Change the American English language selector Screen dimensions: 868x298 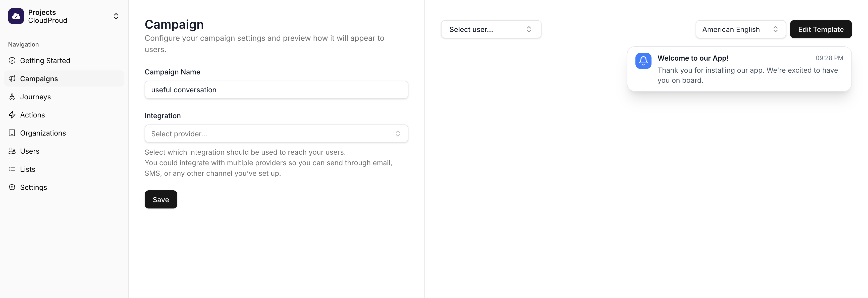741,29
